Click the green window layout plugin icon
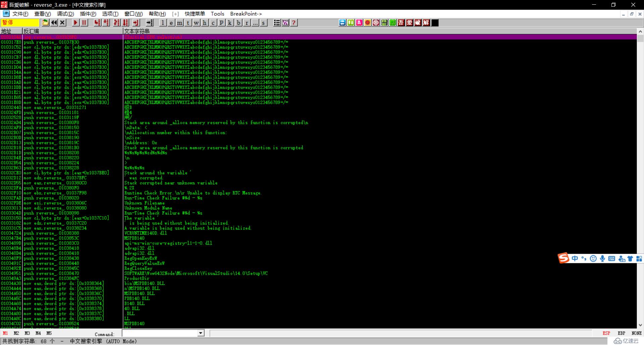Image resolution: width=644 pixels, height=345 pixels. pyautogui.click(x=393, y=22)
